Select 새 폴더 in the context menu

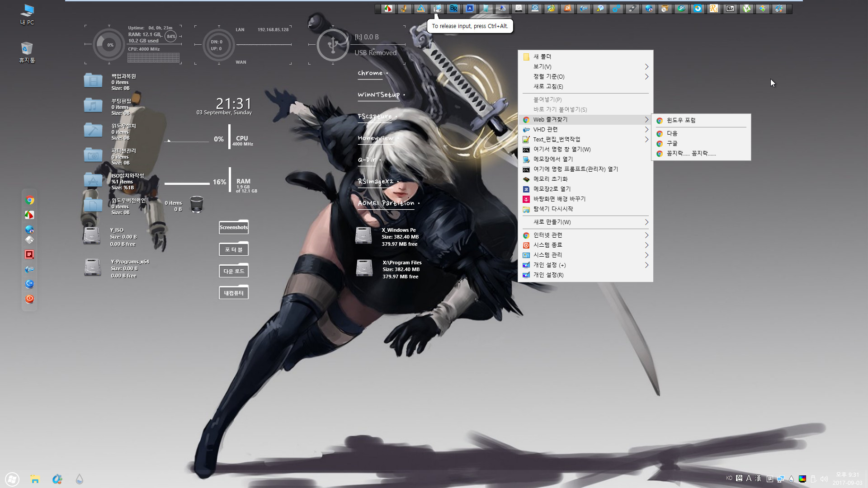click(585, 57)
